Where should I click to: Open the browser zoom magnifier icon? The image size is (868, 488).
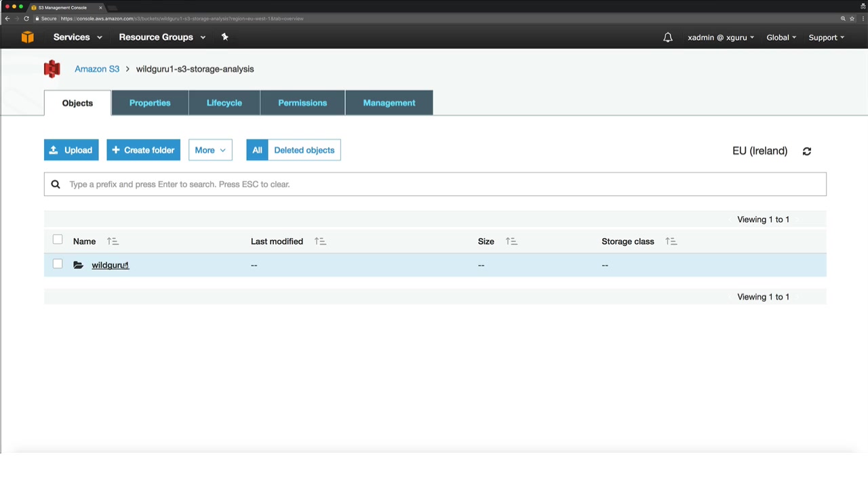tap(843, 18)
